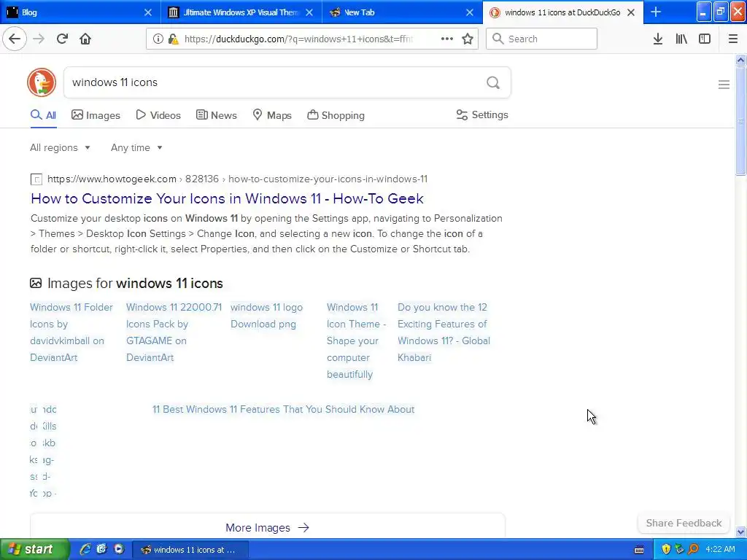The width and height of the screenshot is (747, 560).
Task: Close the Blog tab
Action: point(148,12)
